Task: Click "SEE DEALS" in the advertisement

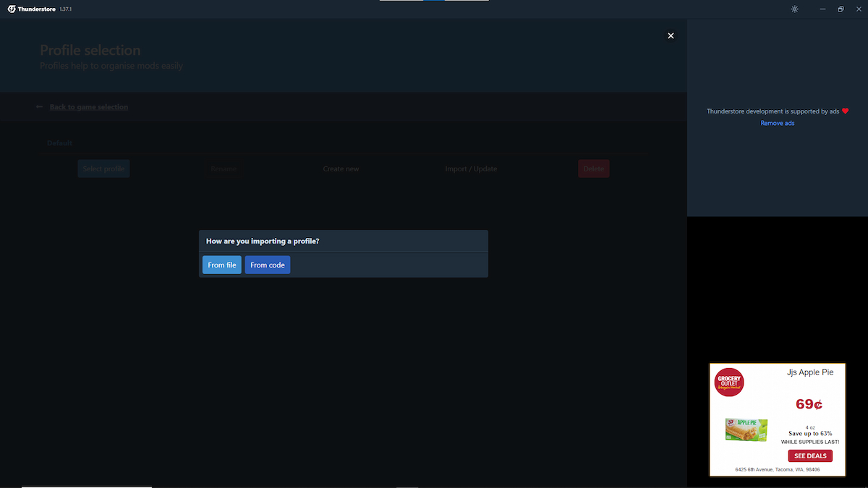Action: point(809,455)
